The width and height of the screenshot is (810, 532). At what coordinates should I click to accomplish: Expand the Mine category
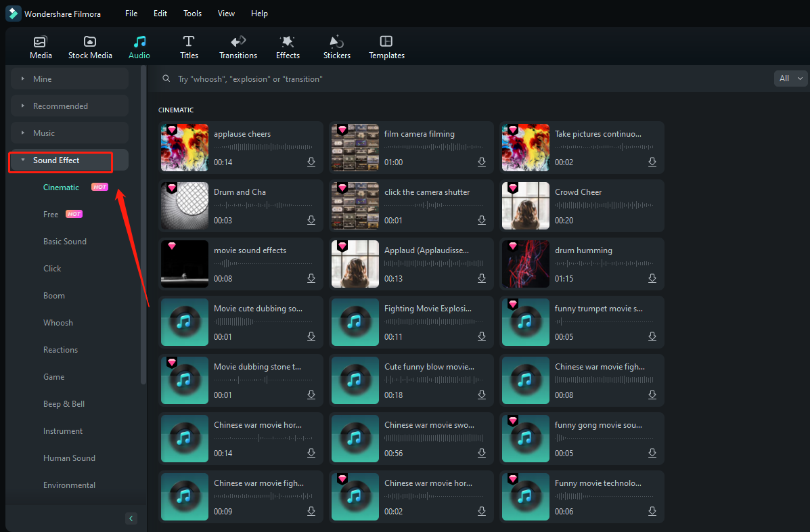tap(70, 79)
